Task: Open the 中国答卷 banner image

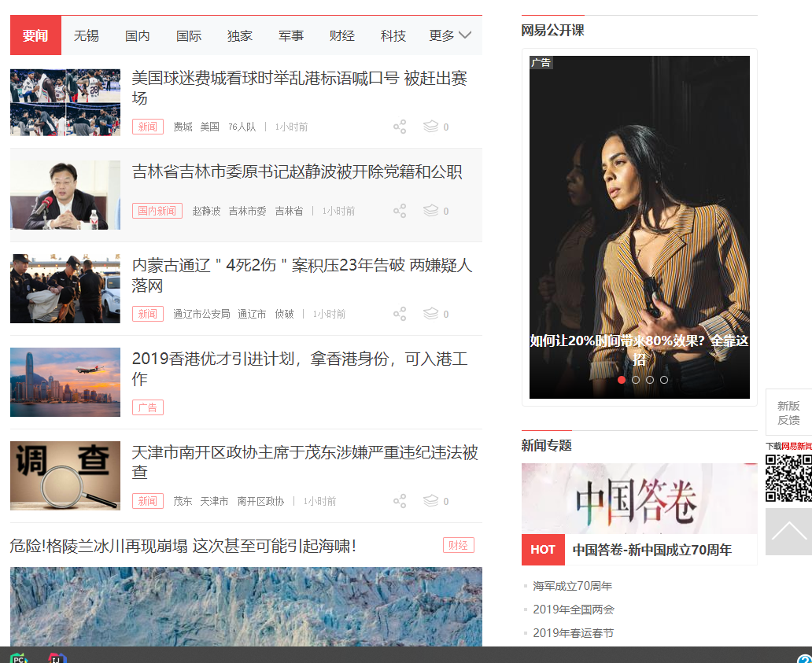Action: 639,499
